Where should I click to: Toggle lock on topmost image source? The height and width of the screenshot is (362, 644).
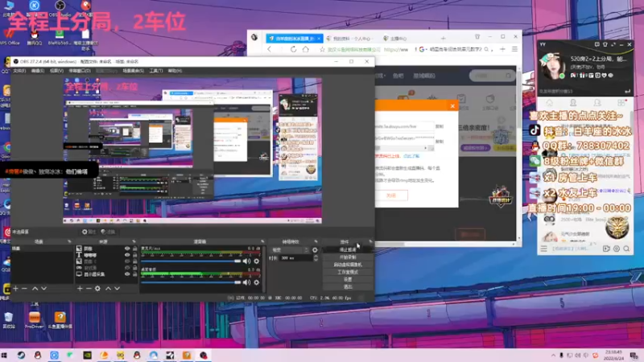[134, 249]
